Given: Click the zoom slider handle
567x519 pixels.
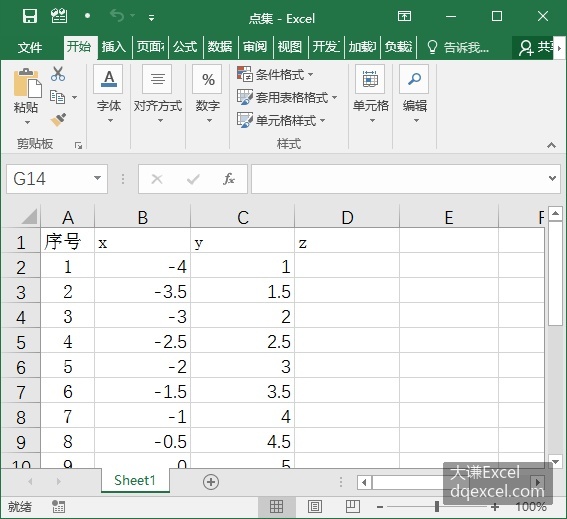Looking at the screenshot, I should click(437, 507).
